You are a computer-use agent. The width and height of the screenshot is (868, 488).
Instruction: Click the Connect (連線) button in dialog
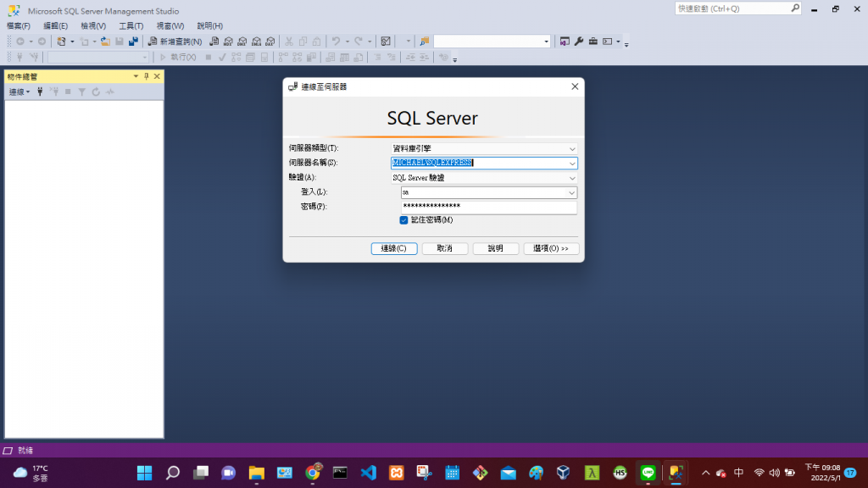pos(394,248)
